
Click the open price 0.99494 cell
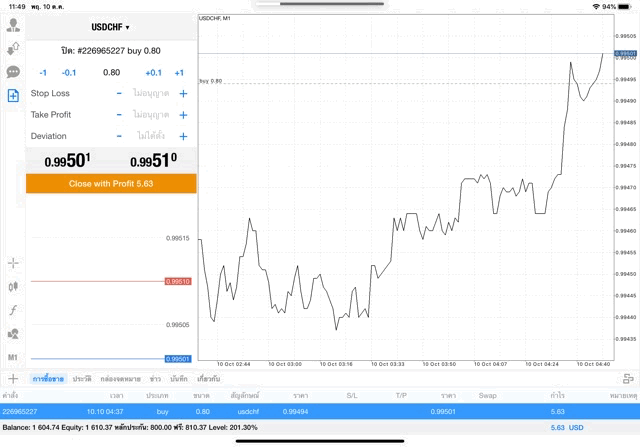point(295,411)
